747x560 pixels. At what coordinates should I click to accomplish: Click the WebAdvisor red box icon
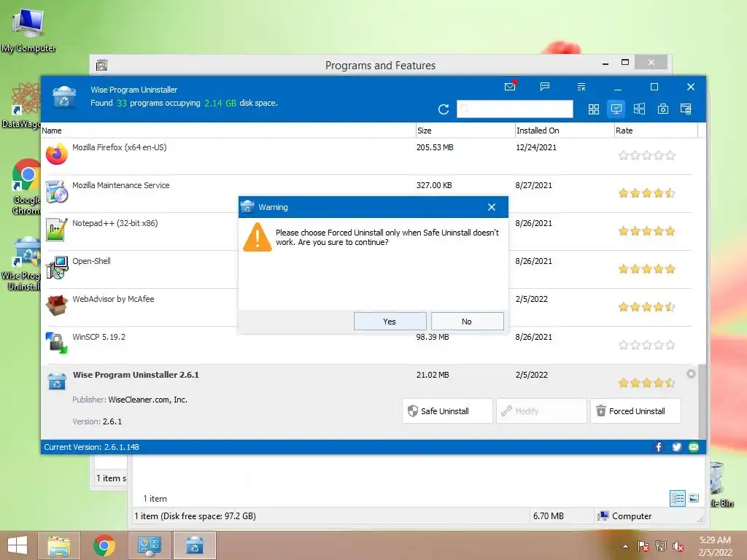(x=57, y=306)
